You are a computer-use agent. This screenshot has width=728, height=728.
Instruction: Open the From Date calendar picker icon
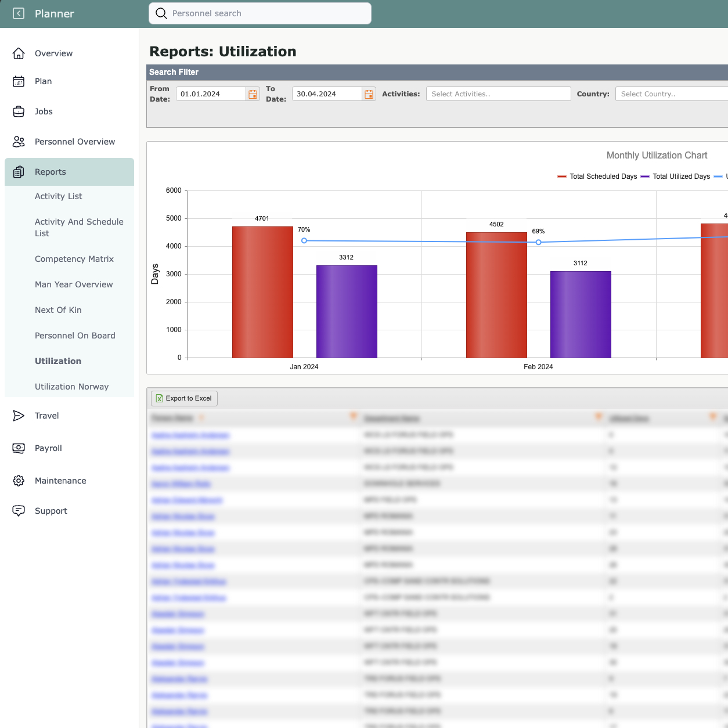click(253, 93)
